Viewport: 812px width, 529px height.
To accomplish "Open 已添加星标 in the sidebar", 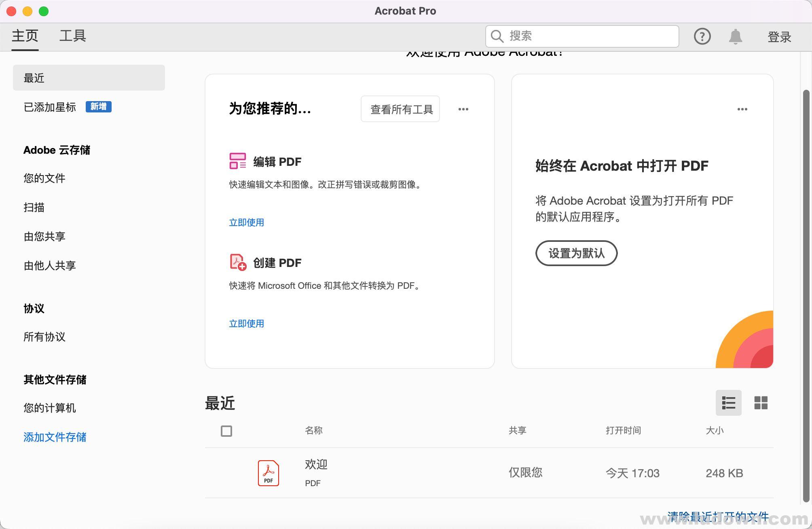I will (x=50, y=107).
